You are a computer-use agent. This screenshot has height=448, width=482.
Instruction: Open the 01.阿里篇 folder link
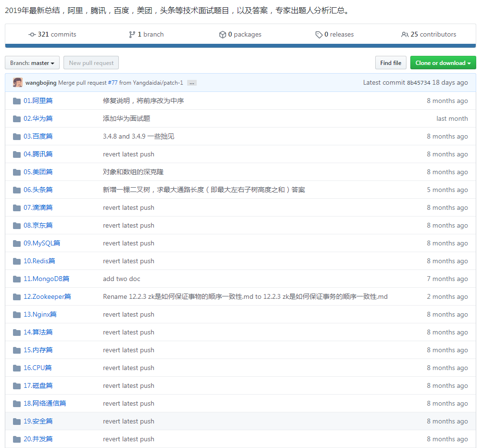(38, 101)
